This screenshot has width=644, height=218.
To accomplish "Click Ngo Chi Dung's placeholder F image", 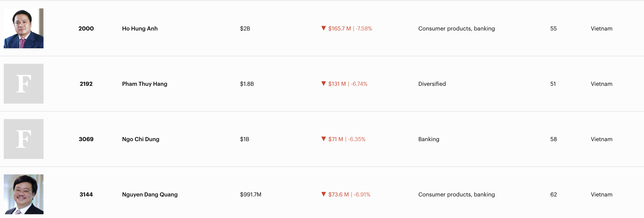I will tap(24, 139).
